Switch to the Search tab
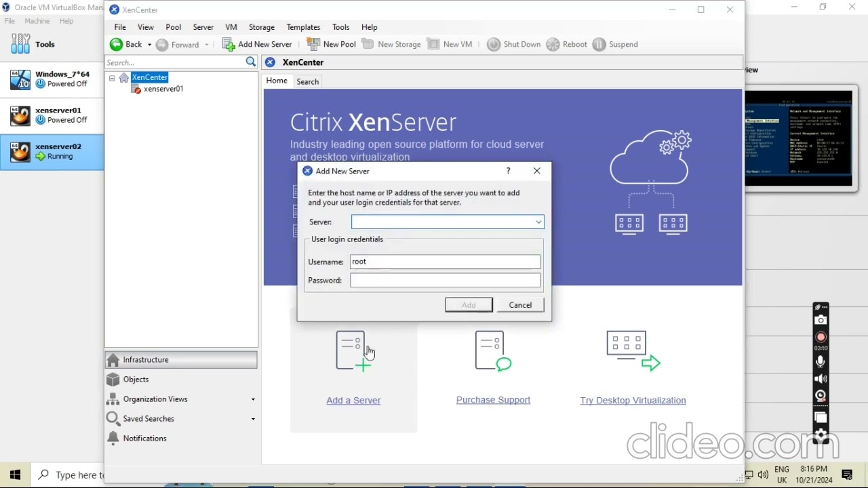This screenshot has width=868, height=488. (308, 81)
